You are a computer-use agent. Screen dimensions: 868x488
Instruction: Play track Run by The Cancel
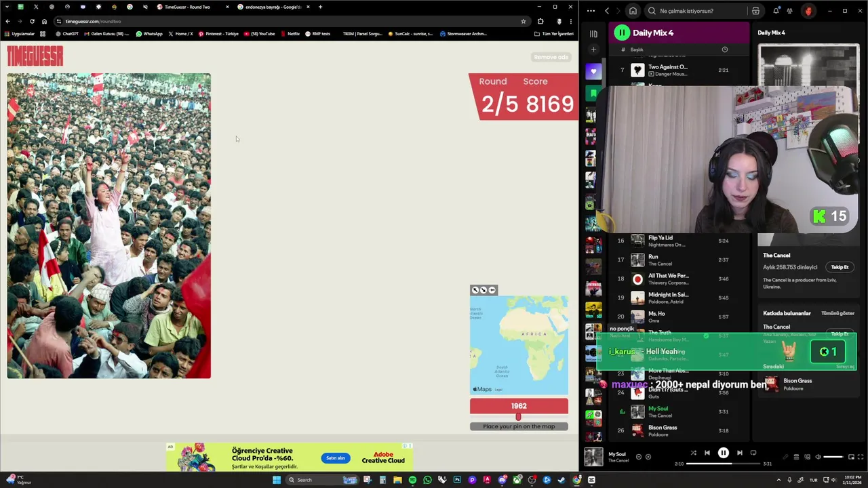coord(678,260)
